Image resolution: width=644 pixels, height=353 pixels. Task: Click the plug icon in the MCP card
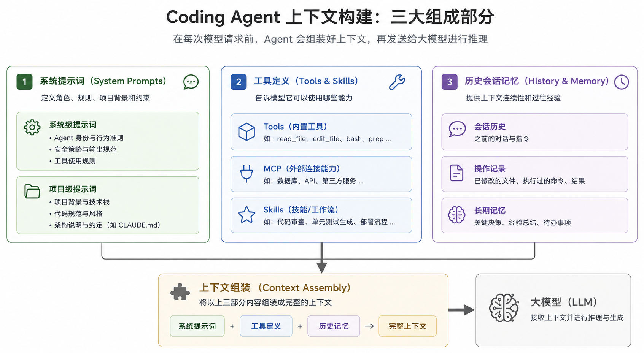[246, 174]
